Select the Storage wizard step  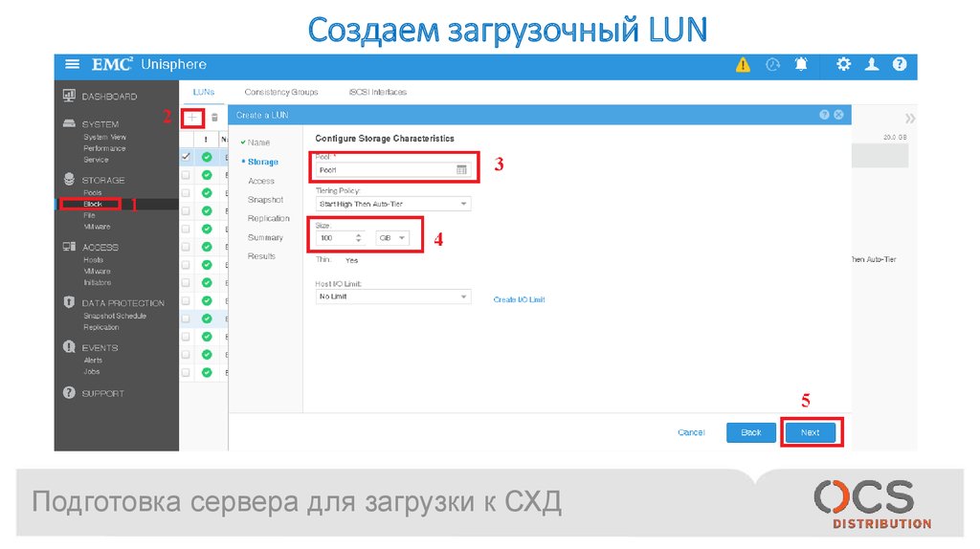click(262, 162)
